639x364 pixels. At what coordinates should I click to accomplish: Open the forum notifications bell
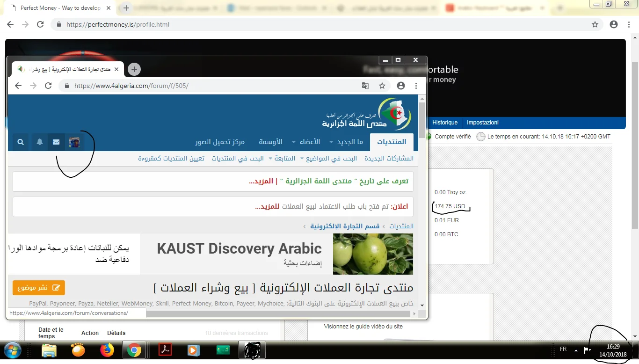tap(40, 142)
